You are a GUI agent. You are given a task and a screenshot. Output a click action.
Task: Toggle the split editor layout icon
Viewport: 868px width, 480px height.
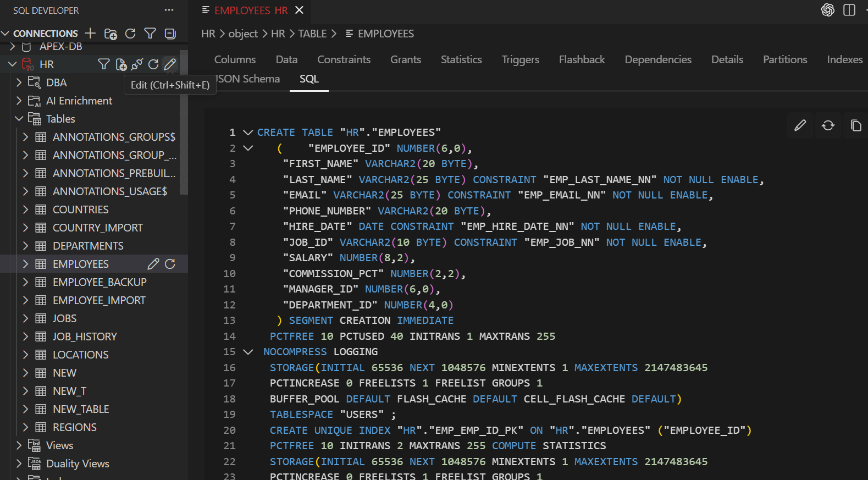849,10
